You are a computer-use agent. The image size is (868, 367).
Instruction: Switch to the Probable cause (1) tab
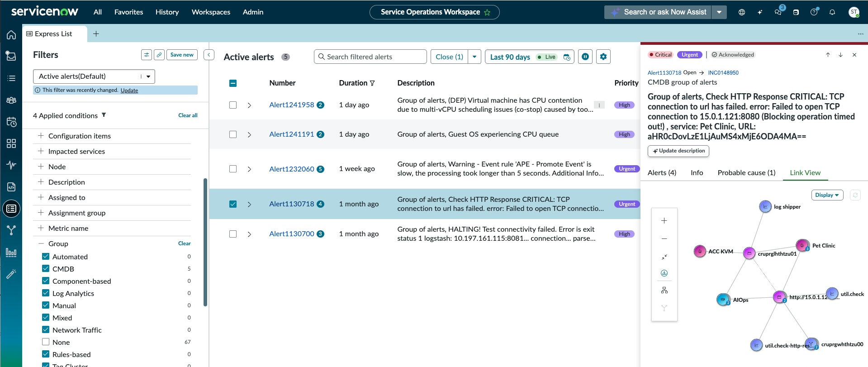click(x=746, y=173)
